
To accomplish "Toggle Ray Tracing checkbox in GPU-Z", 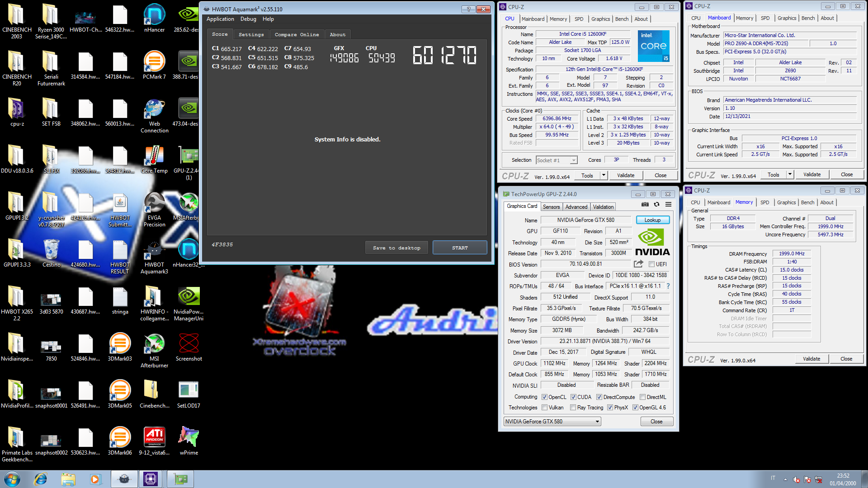I will click(573, 408).
